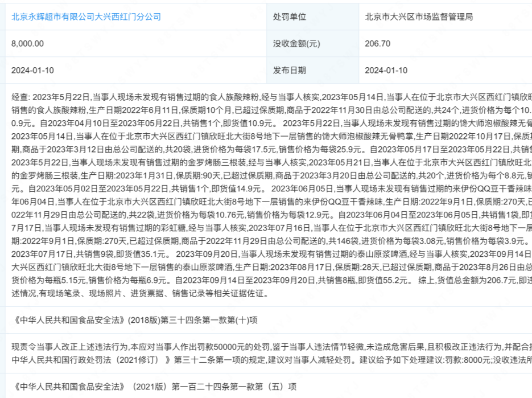The height and width of the screenshot is (398, 532).
Task: Select the 《中华人民共和国食品安全法》（2021版）第一百二十四条 text
Action: pos(154,387)
